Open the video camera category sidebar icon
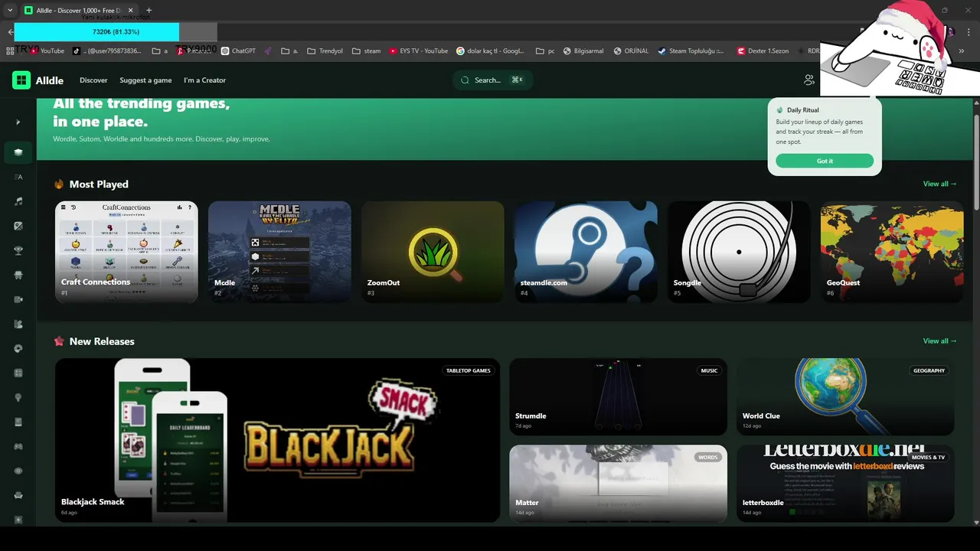 point(18,299)
